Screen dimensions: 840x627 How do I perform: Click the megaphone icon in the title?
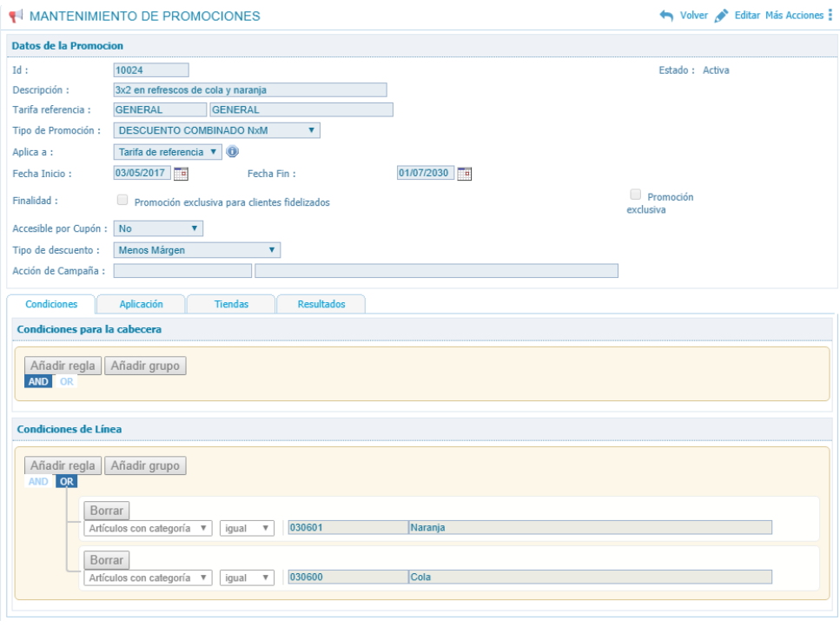(x=16, y=16)
